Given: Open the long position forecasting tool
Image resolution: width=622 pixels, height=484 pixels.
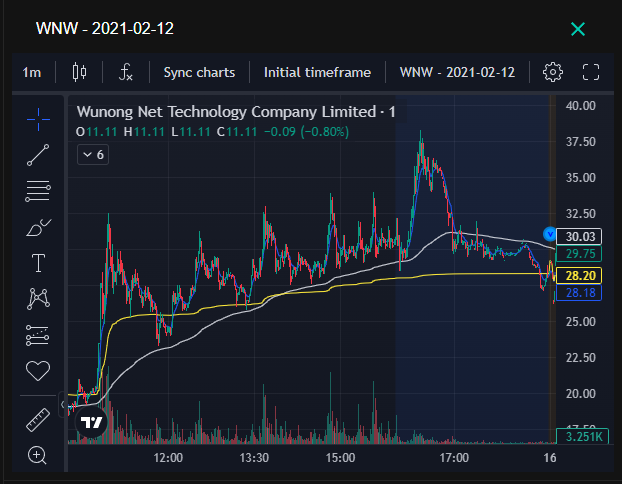Looking at the screenshot, I should (x=38, y=335).
